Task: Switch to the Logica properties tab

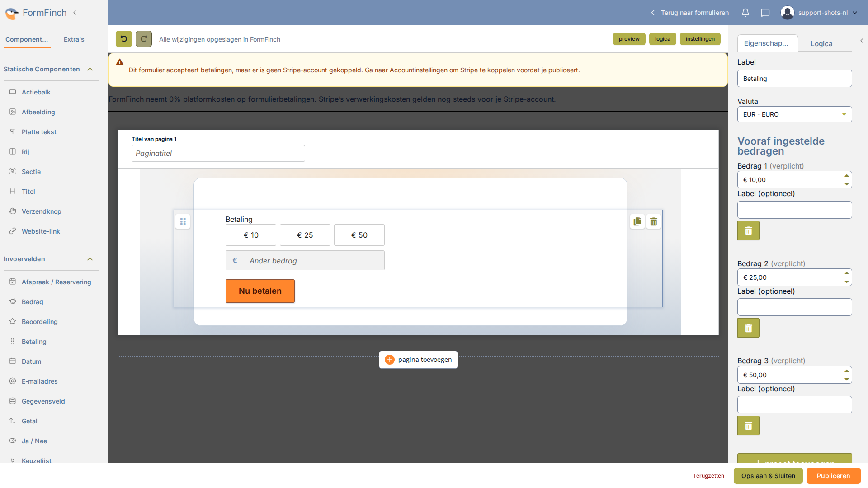Action: pos(821,43)
